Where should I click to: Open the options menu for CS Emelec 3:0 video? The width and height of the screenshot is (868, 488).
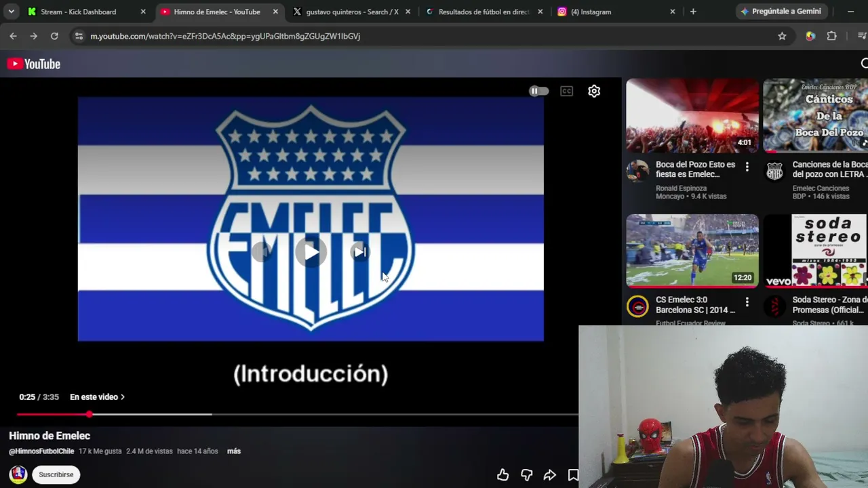tap(747, 302)
